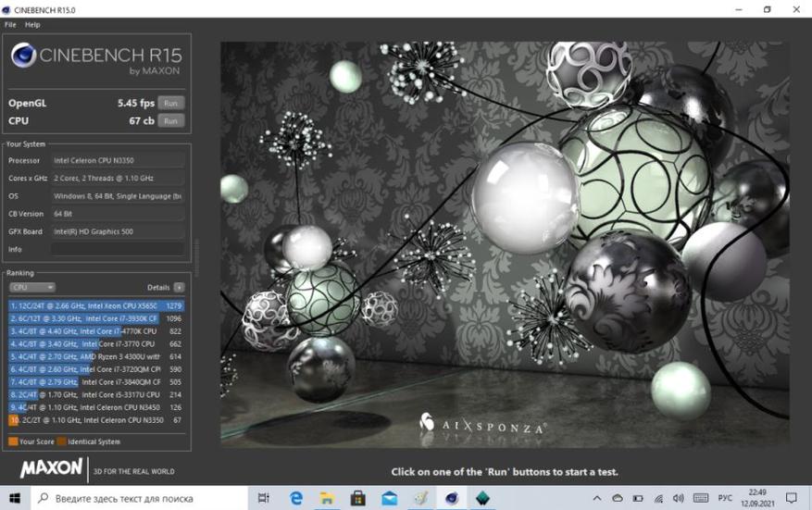
Task: Run the CPU benchmark test
Action: coord(169,120)
